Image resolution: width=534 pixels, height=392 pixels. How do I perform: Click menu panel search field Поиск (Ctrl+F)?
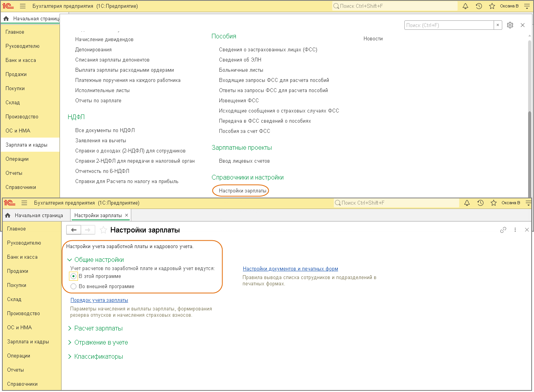[x=449, y=25]
